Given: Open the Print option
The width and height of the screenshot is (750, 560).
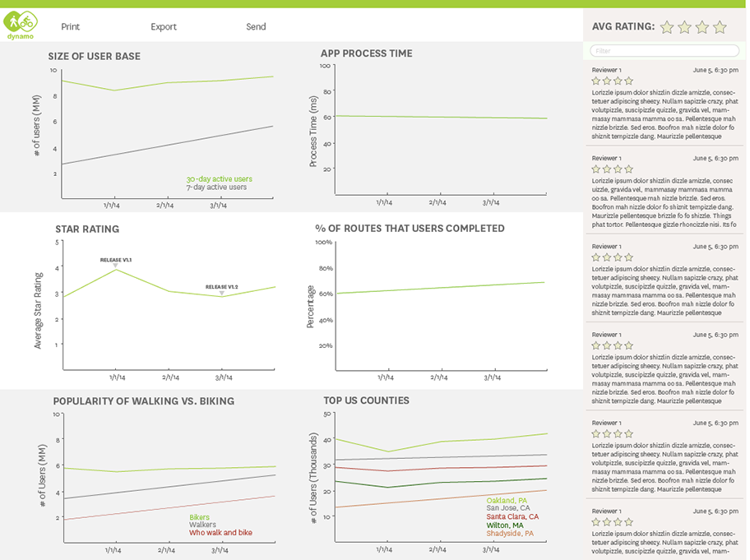Looking at the screenshot, I should coord(71,27).
